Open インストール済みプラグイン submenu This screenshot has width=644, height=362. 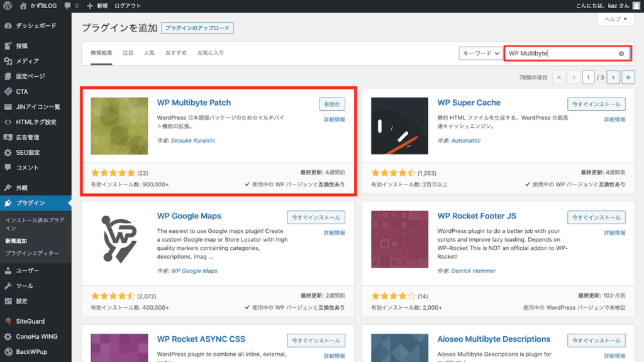tap(35, 223)
